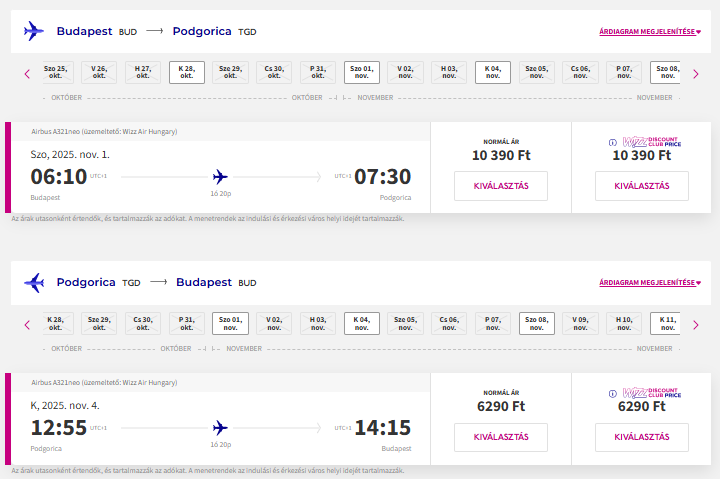Expand the outbound Árdiagram megjelenítése
The width and height of the screenshot is (720, 479).
(650, 32)
